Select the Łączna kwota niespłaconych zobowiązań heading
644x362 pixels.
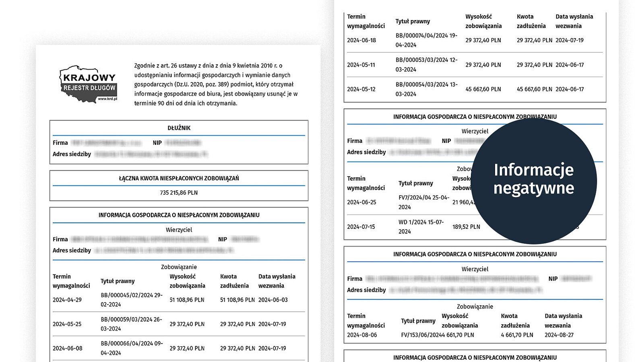click(x=179, y=178)
